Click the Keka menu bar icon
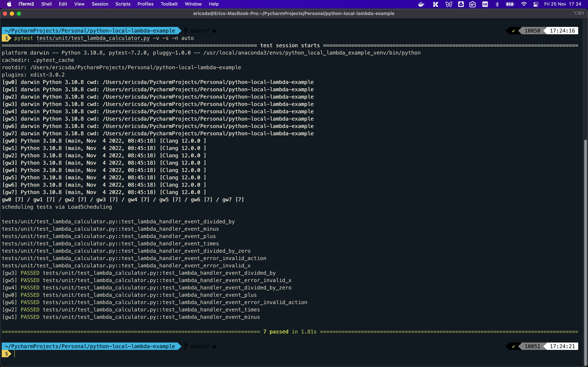Viewport: 588px width, 367px height. 436,4
